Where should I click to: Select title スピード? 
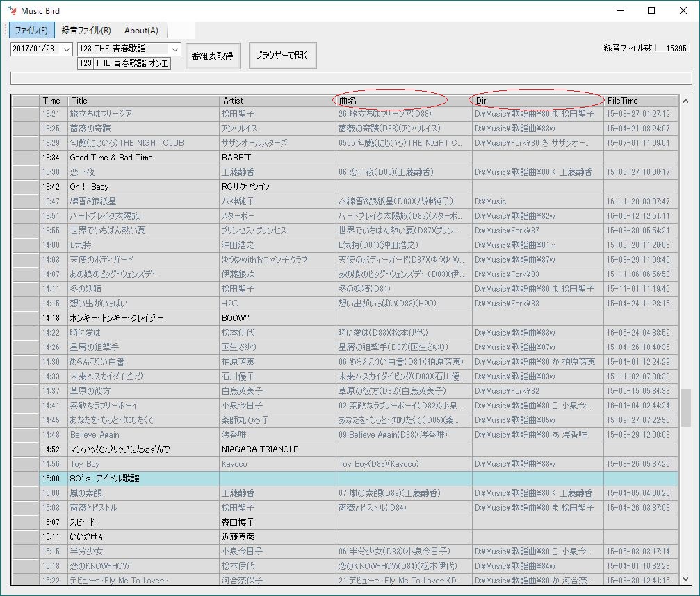(83, 522)
